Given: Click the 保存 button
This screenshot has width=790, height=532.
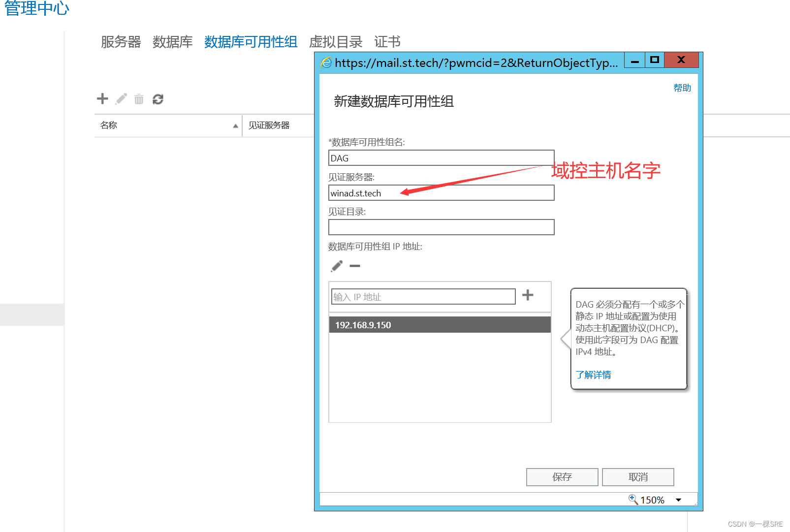Looking at the screenshot, I should [562, 477].
